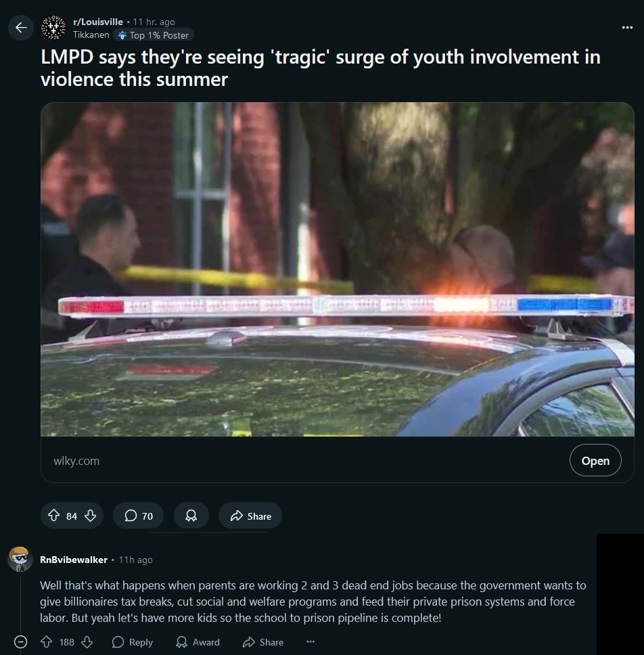Screen dimensions: 644x655
Task: Upvote RnBvibewalker's comment
Action: coord(47,641)
